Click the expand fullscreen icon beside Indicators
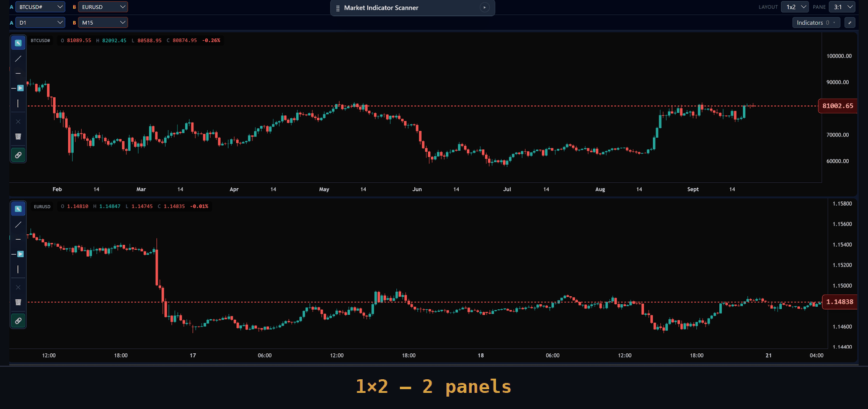 849,22
